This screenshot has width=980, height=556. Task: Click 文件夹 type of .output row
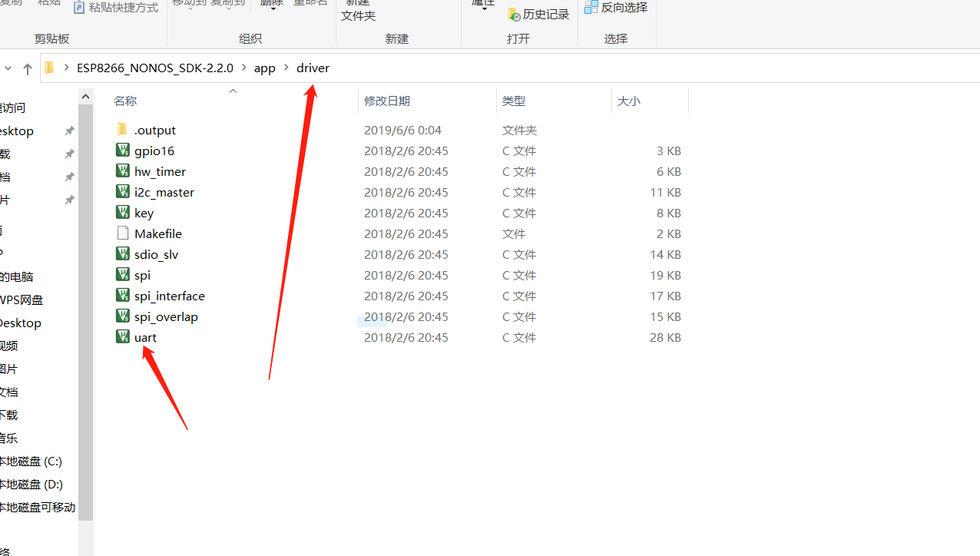point(519,130)
